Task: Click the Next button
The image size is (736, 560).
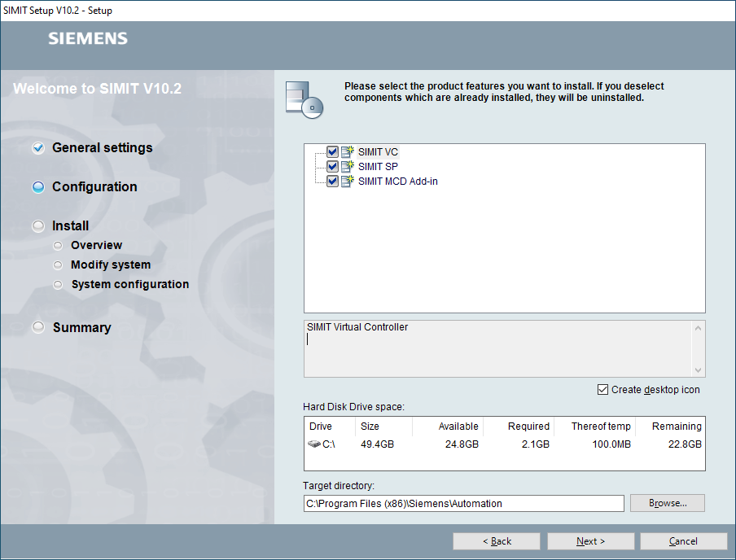Action: point(590,541)
